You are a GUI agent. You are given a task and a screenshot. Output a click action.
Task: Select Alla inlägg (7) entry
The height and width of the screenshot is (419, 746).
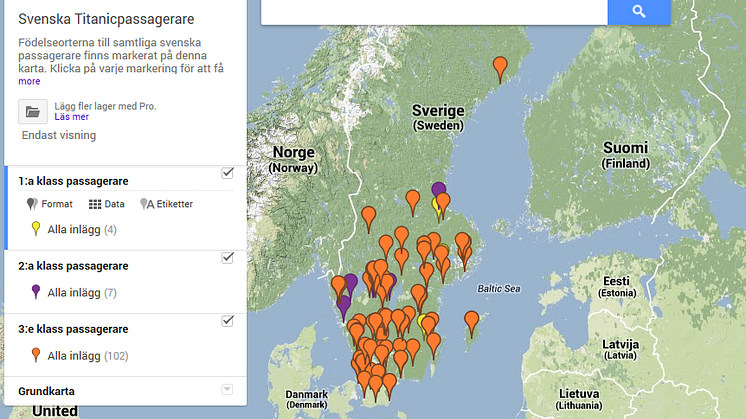(x=82, y=293)
